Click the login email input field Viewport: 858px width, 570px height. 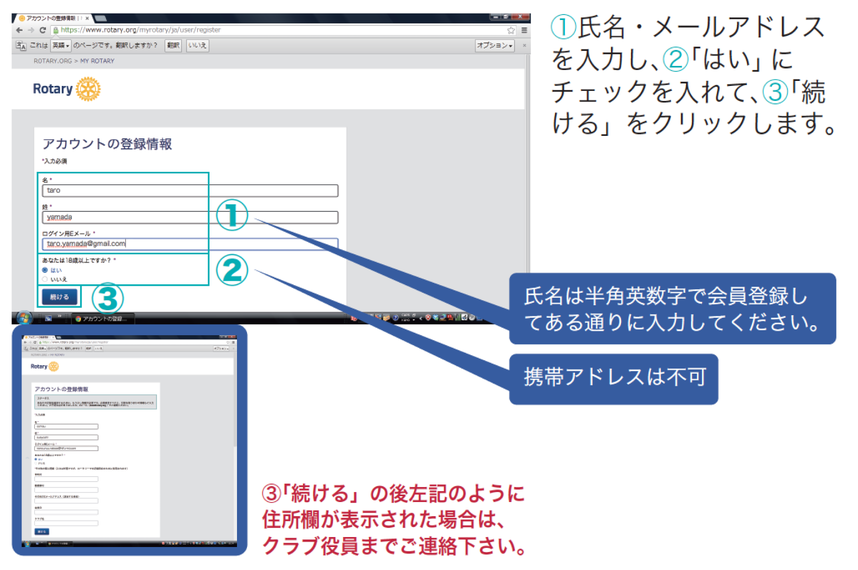pyautogui.click(x=190, y=243)
